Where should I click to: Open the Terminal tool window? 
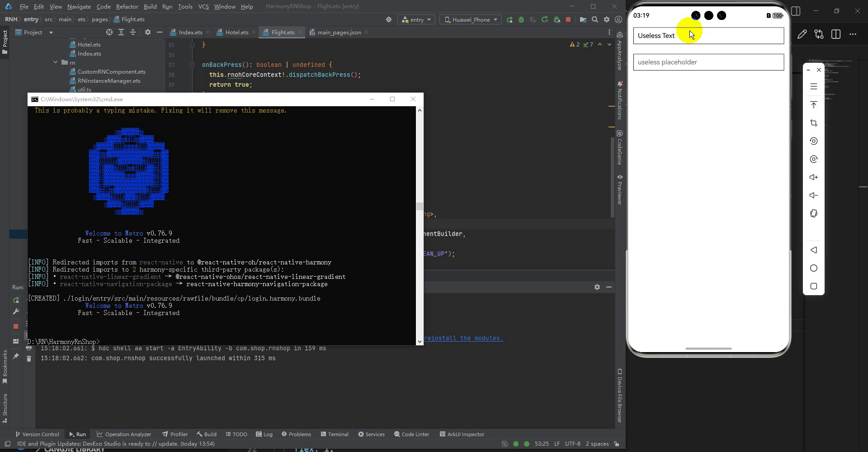(x=335, y=434)
